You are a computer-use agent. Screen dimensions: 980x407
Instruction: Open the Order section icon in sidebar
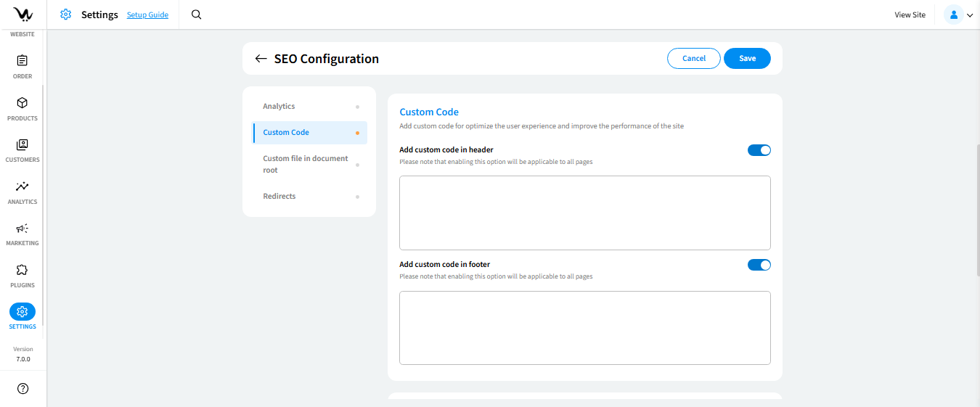pos(22,61)
